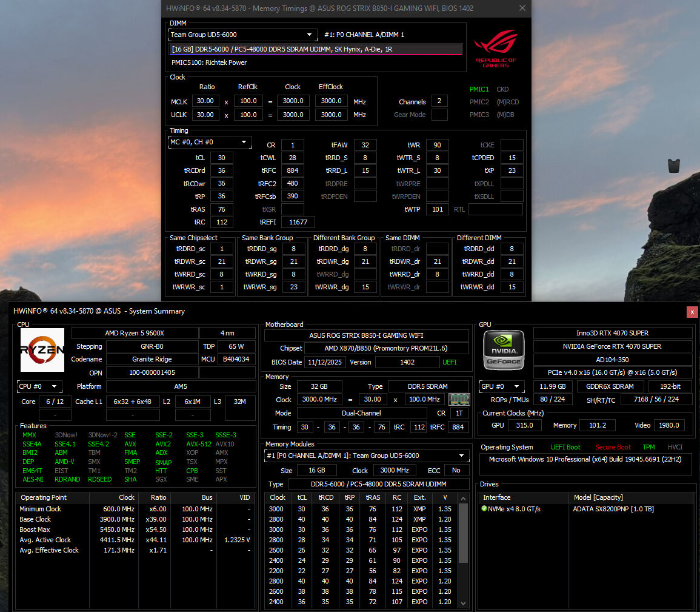This screenshot has width=700, height=612.
Task: Click the scroll up arrow in timings table
Action: coord(464,499)
